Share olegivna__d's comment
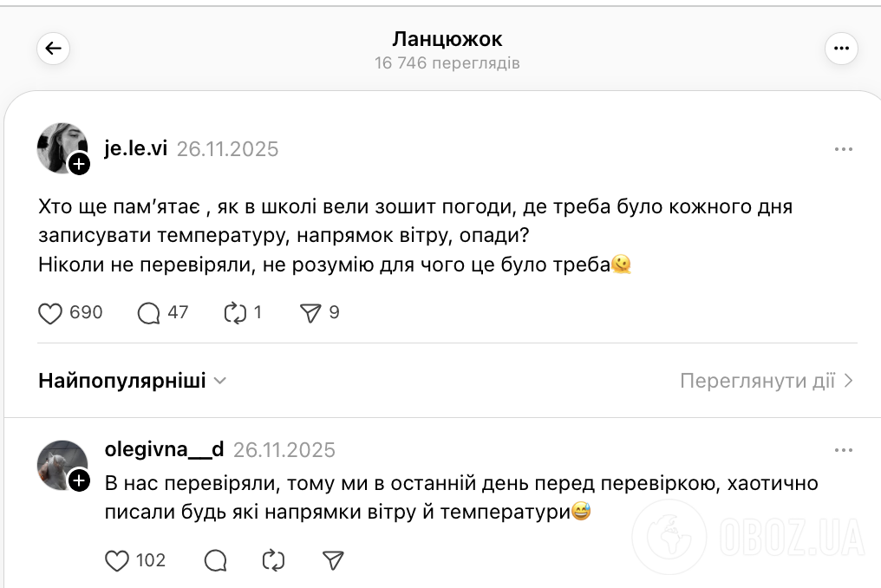Viewport: 881px width, 588px height. (x=331, y=560)
